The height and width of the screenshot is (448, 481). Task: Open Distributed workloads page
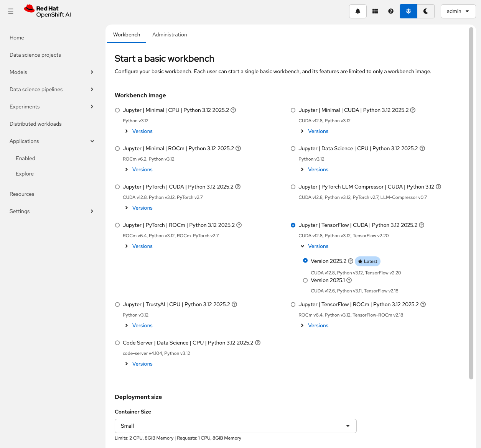click(52, 124)
